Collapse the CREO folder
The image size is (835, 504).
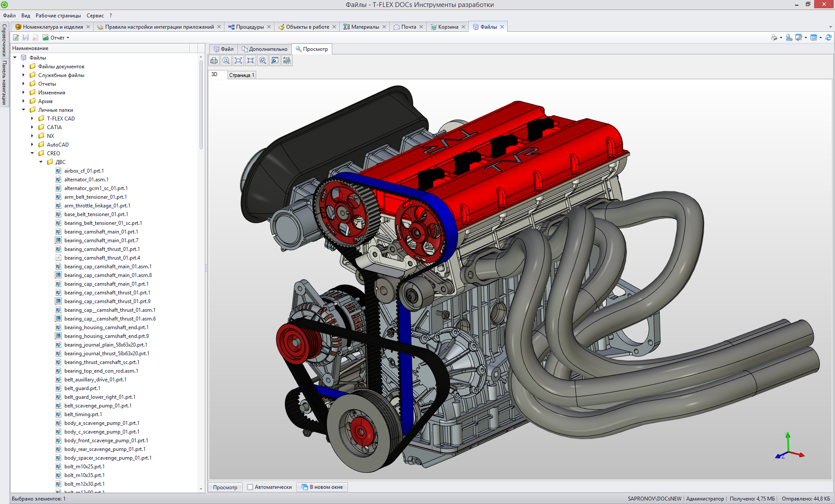coord(32,153)
